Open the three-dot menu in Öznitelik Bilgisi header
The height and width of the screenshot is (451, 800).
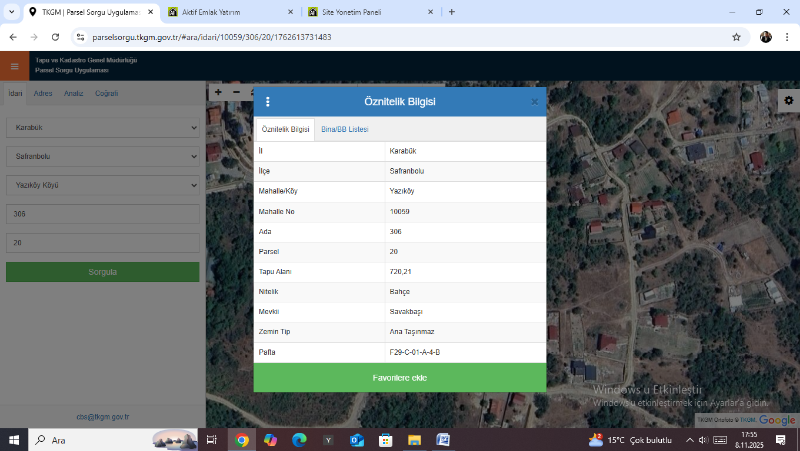[268, 102]
